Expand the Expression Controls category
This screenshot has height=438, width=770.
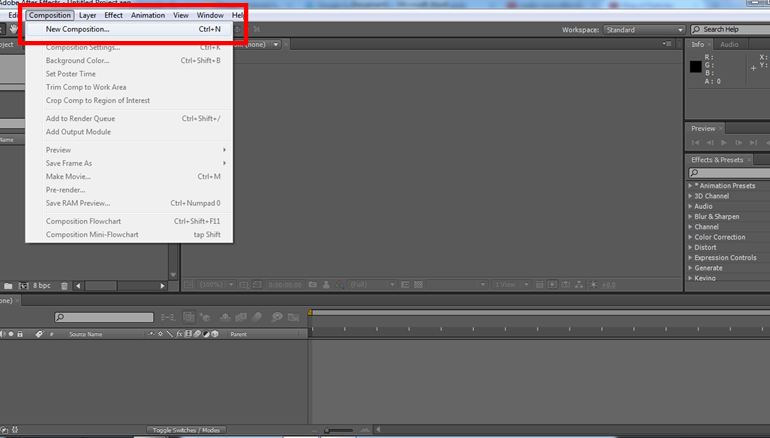(690, 258)
